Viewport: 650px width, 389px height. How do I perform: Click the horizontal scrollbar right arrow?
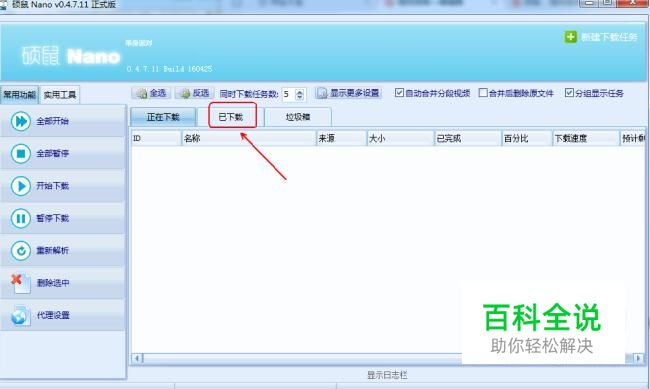point(639,358)
